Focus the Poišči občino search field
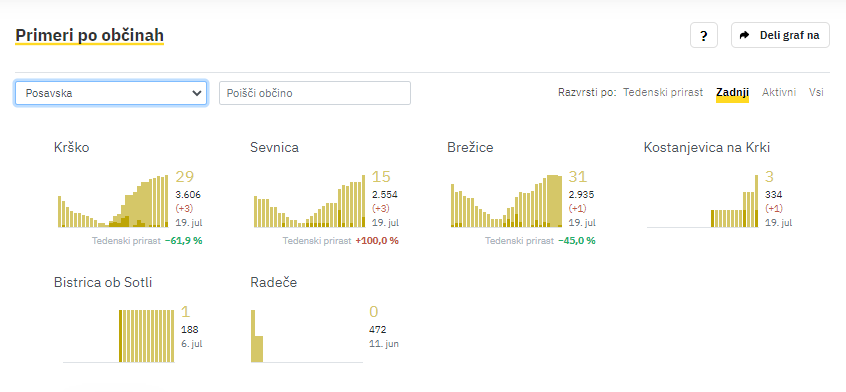The height and width of the screenshot is (392, 846). point(315,93)
